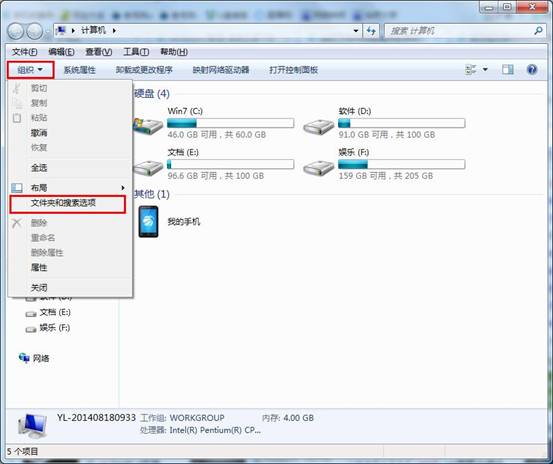This screenshot has width=553, height=464.
Task: Click '工作组: WORKGROUP' in details pane
Action: (x=182, y=418)
